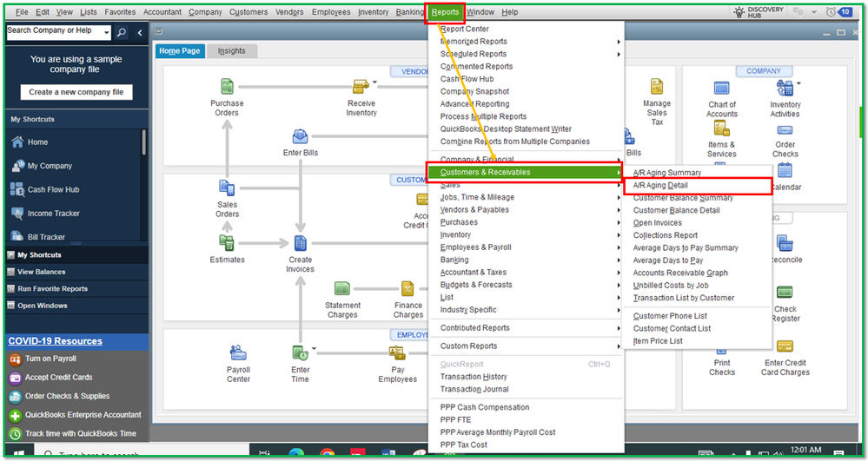This screenshot has height=461, width=868.
Task: Collapse the left sidebar arrow
Action: (140, 33)
